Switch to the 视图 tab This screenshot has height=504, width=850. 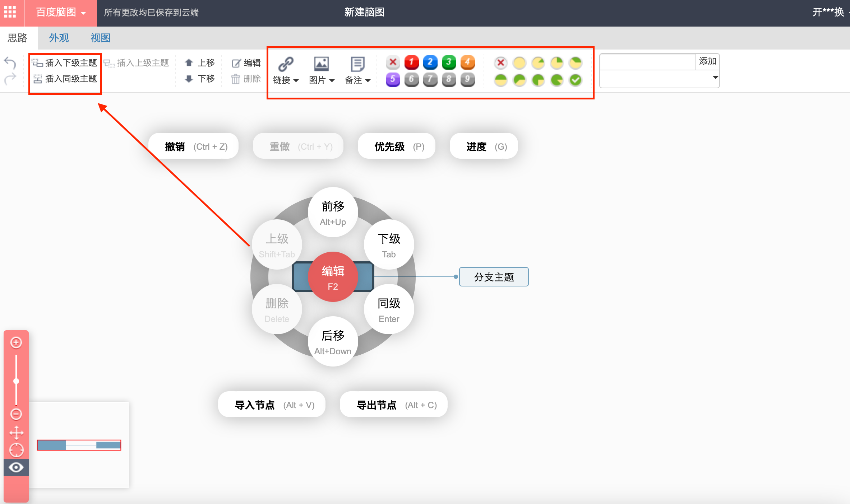coord(100,38)
